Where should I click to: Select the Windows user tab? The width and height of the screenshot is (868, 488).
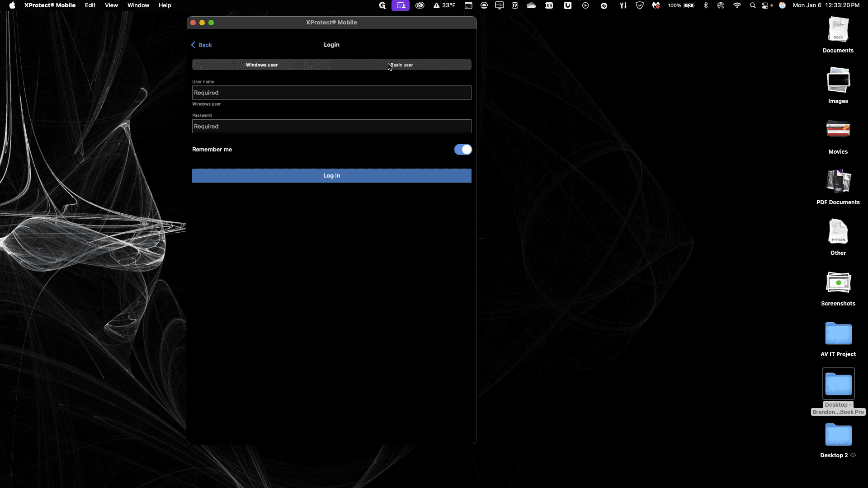point(262,65)
